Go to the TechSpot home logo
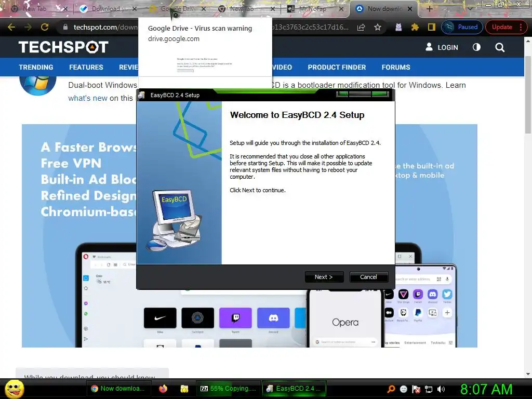 click(63, 47)
